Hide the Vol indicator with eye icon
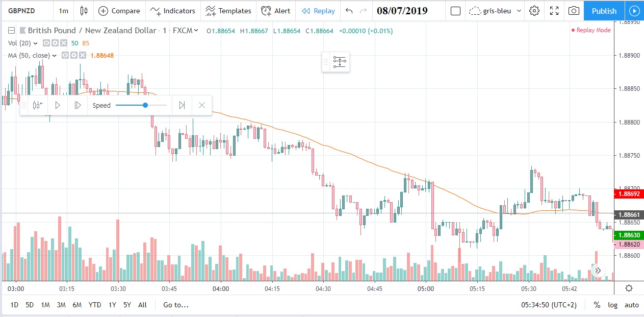Viewport: 644px width, 317px height. pyautogui.click(x=46, y=43)
